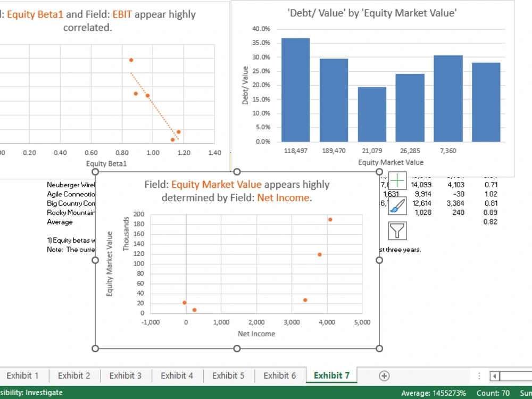
Task: Click the Debt/ Value vertical axis title
Action: click(245, 85)
